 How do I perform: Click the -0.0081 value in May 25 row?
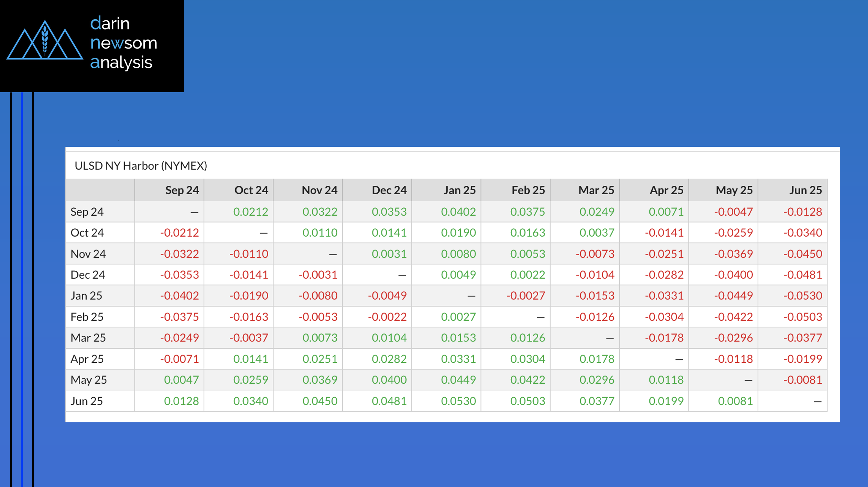(x=803, y=380)
